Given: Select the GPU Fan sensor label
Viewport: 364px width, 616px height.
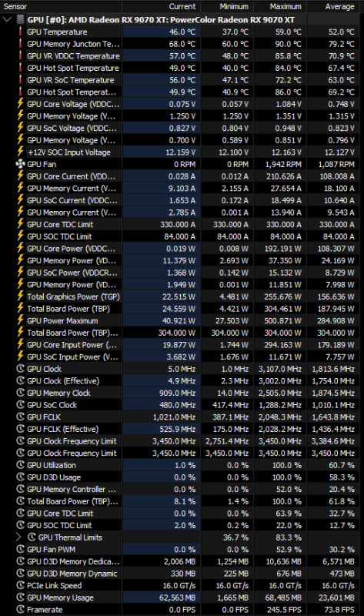Looking at the screenshot, I should click(x=42, y=164).
